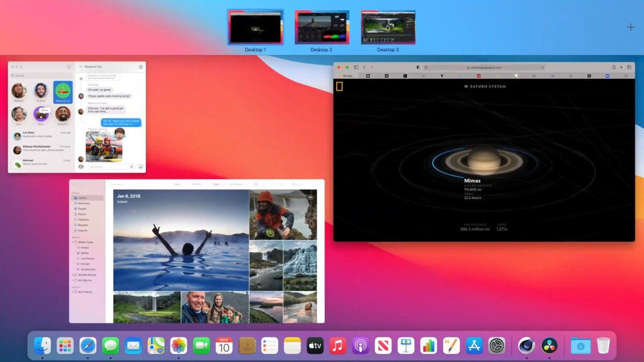The image size is (644, 362).
Task: Launch Maps from the Dock
Action: click(156, 345)
